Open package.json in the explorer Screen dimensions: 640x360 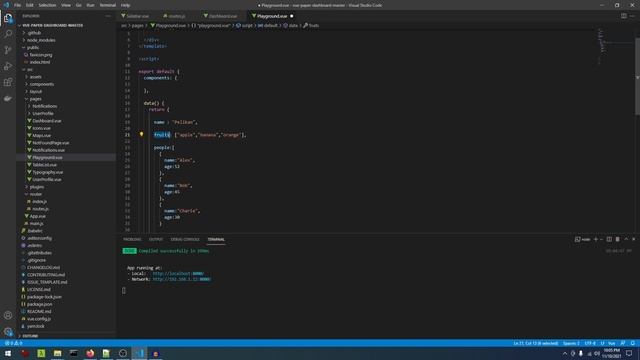[x=67, y=304]
